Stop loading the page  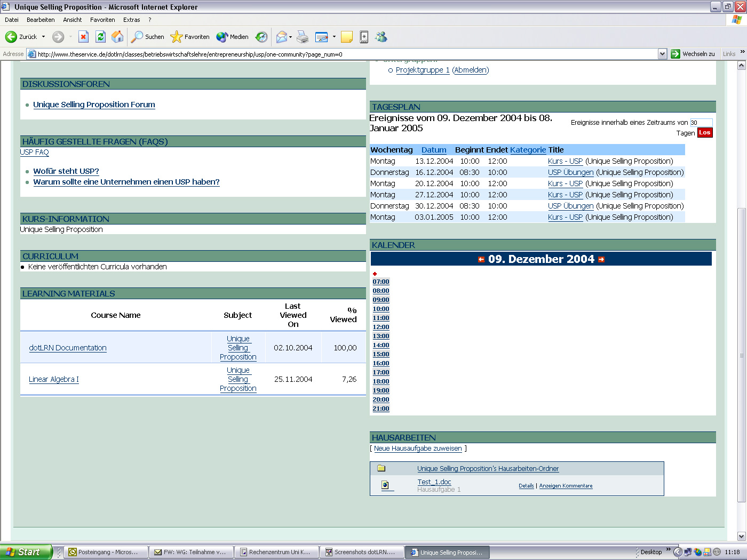(x=83, y=37)
